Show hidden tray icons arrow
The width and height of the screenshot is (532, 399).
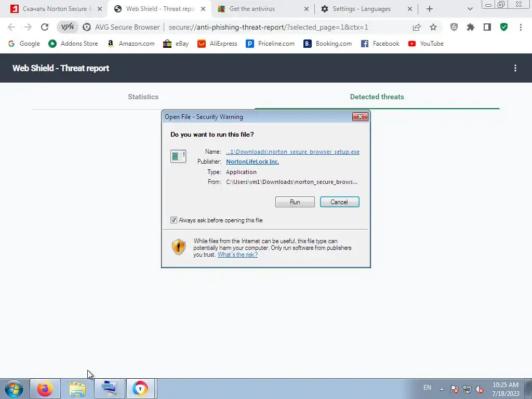click(x=442, y=389)
